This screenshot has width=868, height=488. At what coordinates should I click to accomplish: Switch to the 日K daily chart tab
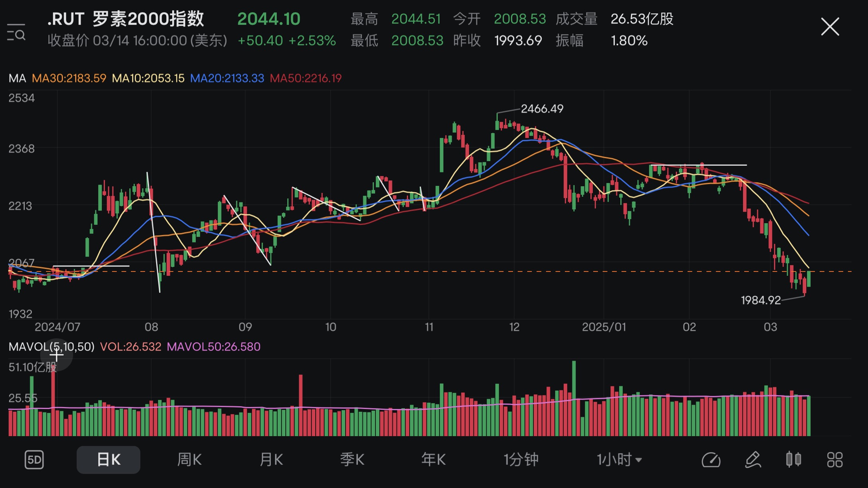pyautogui.click(x=108, y=460)
